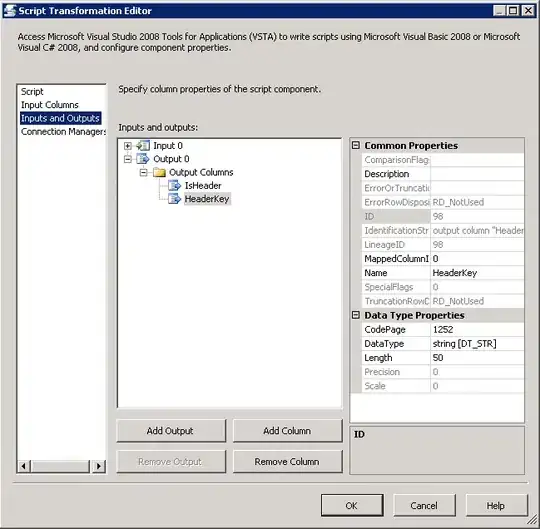
Task: Click the HeaderKey column icon
Action: (x=175, y=199)
